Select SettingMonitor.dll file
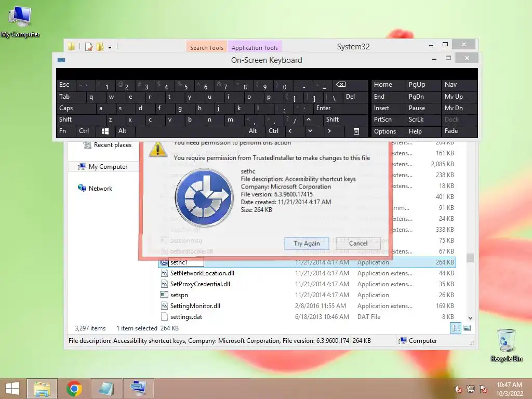 (307, 305)
